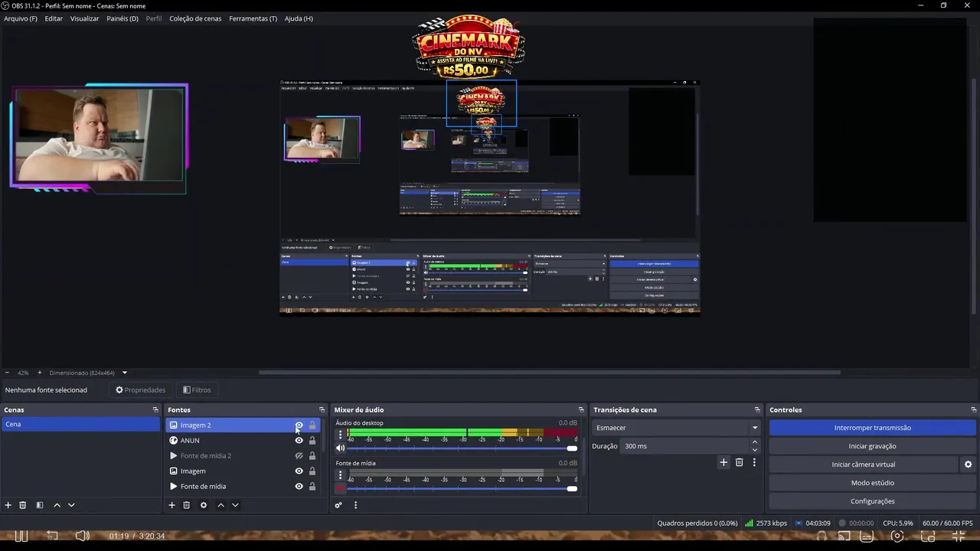This screenshot has height=551, width=980.
Task: Toggle lock on Imagem 2 source
Action: point(312,425)
